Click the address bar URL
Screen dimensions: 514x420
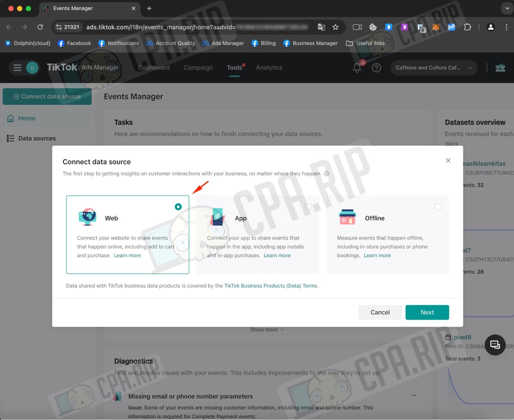(x=197, y=27)
